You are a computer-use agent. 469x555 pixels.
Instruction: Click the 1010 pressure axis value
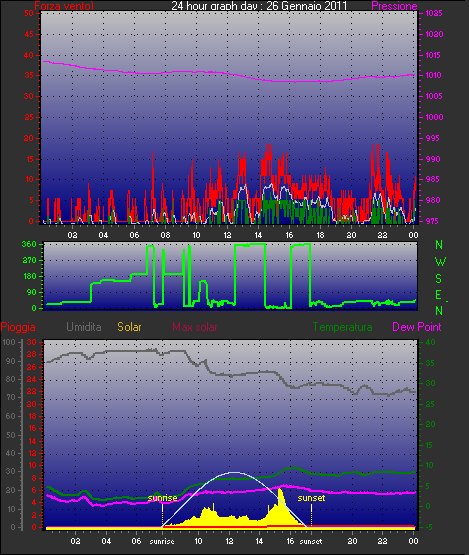434,75
